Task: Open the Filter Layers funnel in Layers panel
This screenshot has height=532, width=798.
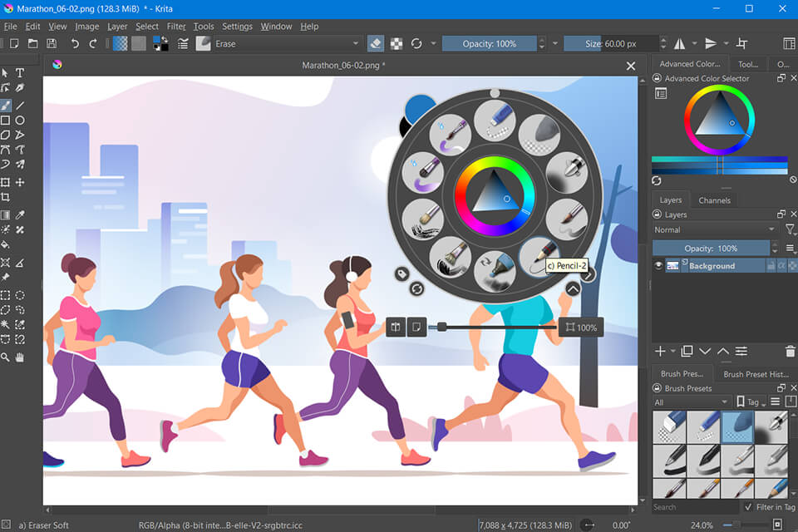Action: point(790,229)
